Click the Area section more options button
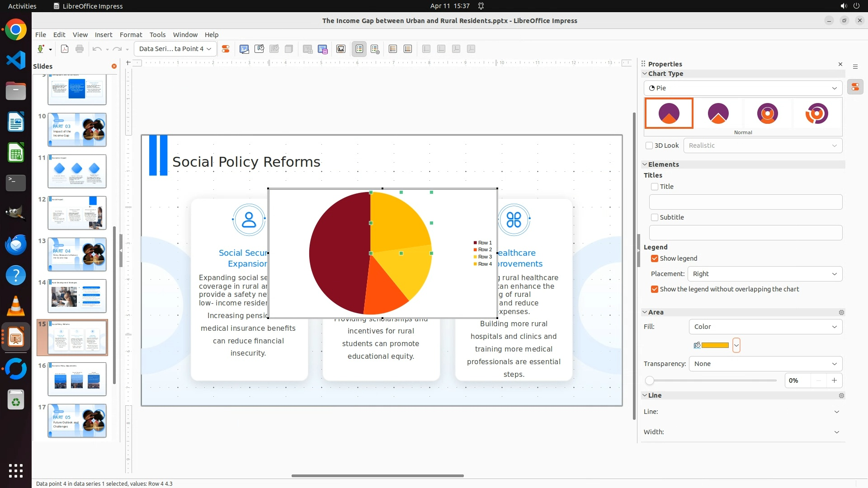Screen dimensions: 868x488 click(841, 312)
